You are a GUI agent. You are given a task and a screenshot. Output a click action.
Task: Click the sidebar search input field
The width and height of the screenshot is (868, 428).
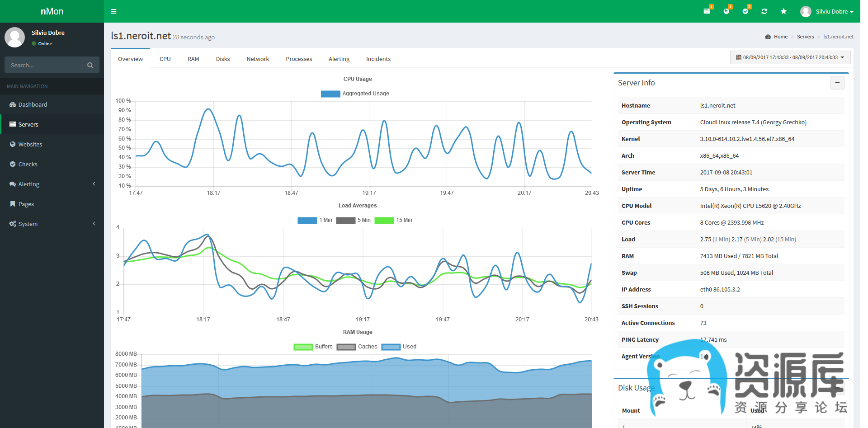(x=45, y=66)
